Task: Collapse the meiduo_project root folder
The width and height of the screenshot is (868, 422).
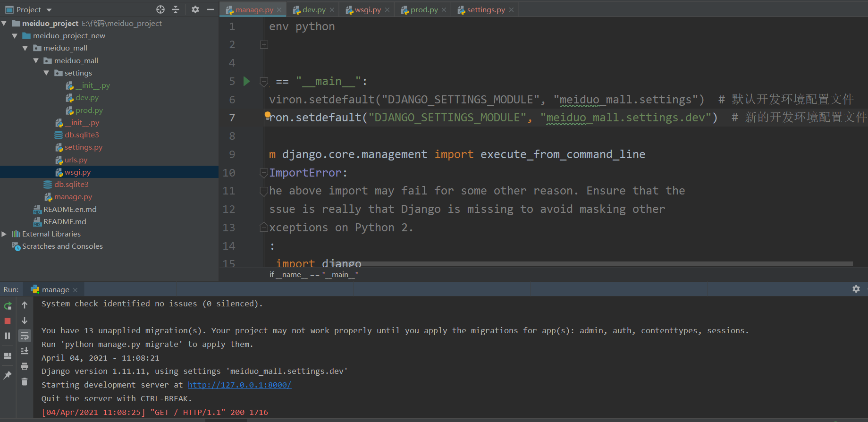Action: pyautogui.click(x=4, y=23)
